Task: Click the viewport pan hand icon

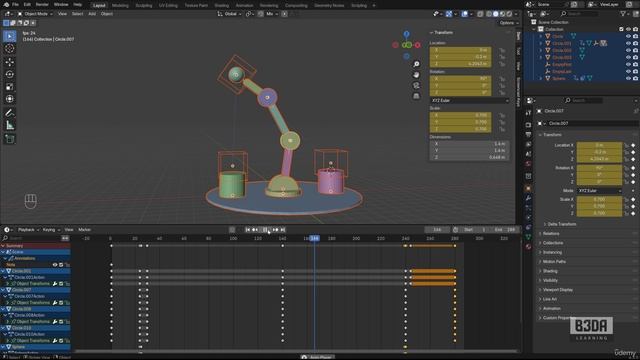Action: tap(416, 75)
